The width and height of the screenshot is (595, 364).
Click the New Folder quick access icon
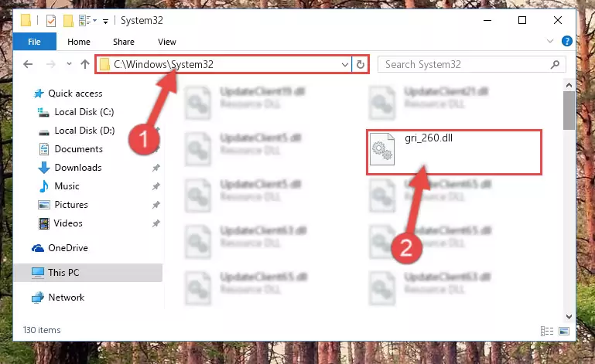pos(68,20)
